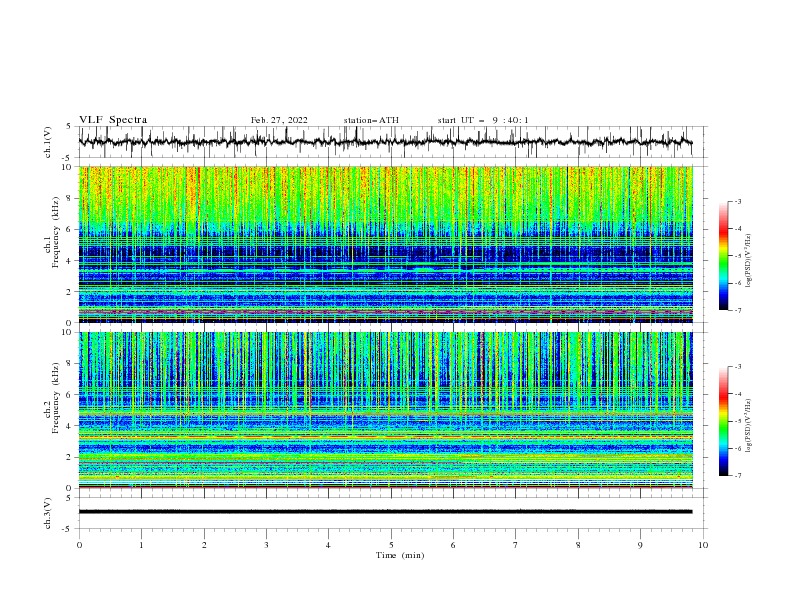This screenshot has width=792, height=612.
Task: Click the 'station=ATH' label
Action: (371, 120)
